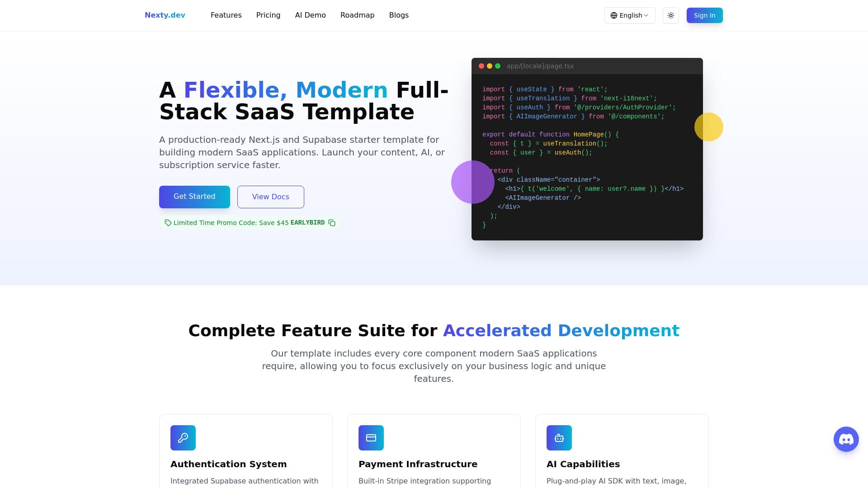Viewport: 868px width, 488px height.
Task: Open the English language dropdown
Action: coord(630,15)
